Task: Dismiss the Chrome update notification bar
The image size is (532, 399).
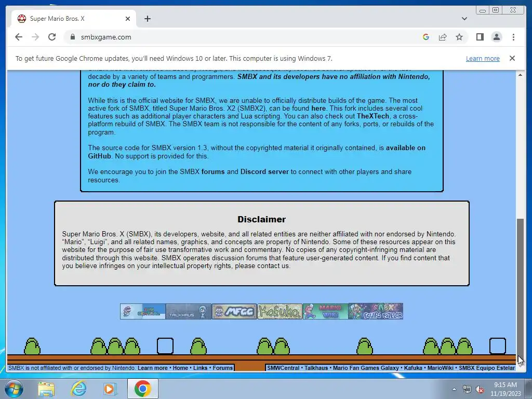Action: tap(512, 58)
